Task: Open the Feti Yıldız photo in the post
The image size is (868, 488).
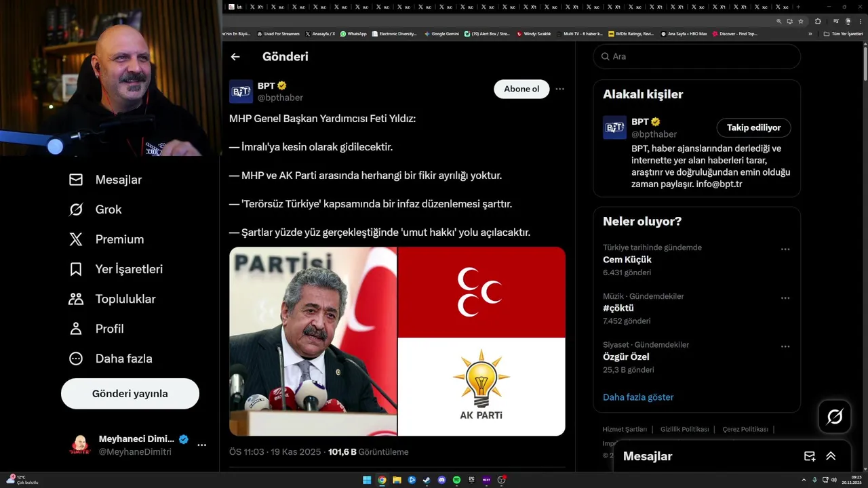Action: tap(313, 341)
